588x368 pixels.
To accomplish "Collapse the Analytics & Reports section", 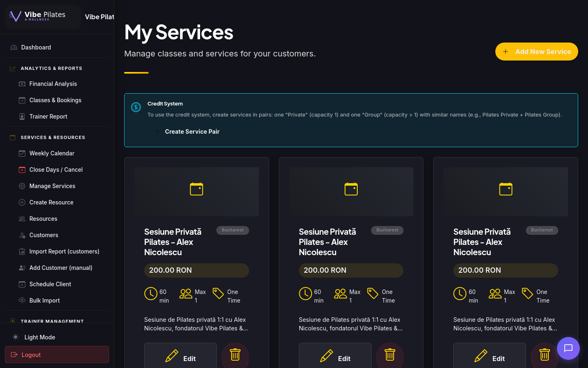I will coord(51,68).
